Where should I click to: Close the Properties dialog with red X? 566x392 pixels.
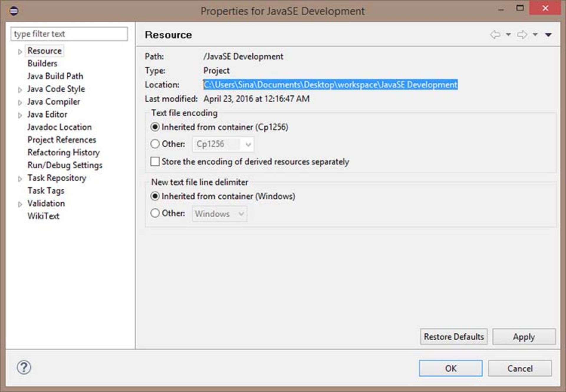pos(545,8)
